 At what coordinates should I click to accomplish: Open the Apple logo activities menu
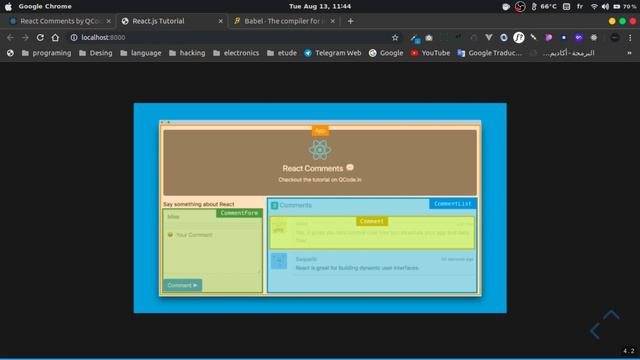[x=8, y=7]
